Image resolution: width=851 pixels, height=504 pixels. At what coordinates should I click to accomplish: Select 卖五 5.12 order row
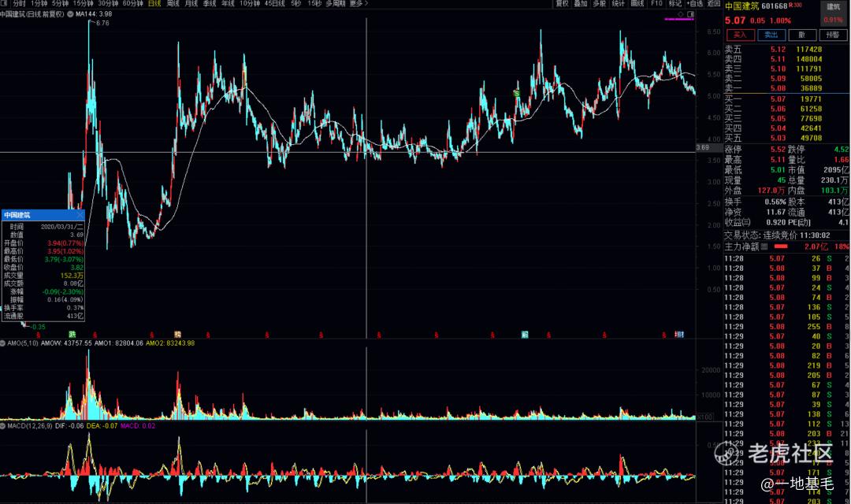pos(786,50)
